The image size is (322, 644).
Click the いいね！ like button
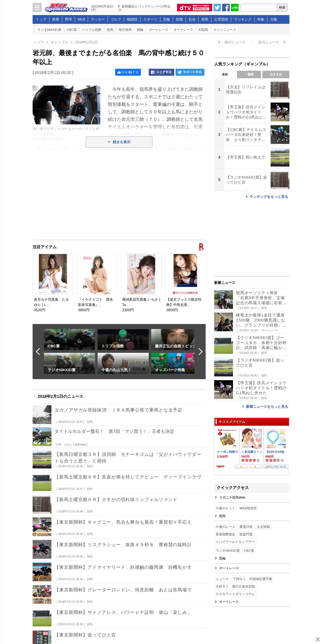(x=128, y=72)
